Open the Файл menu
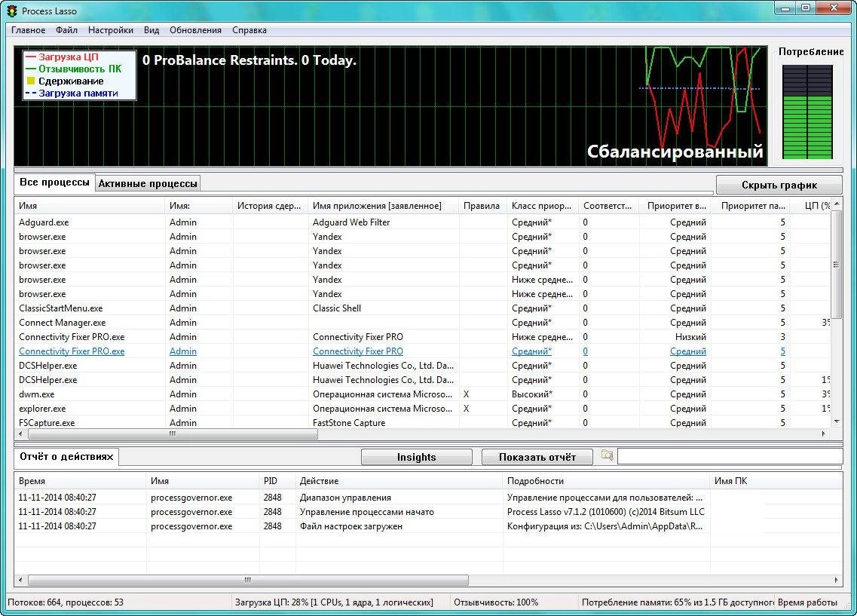The image size is (857, 616). [x=66, y=30]
